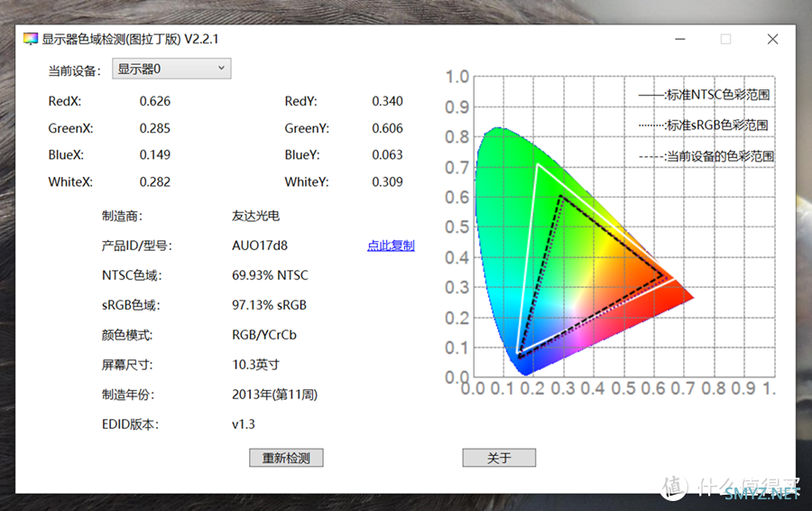
Task: Click the 69.93% NTSC gamut value
Action: coord(270,275)
